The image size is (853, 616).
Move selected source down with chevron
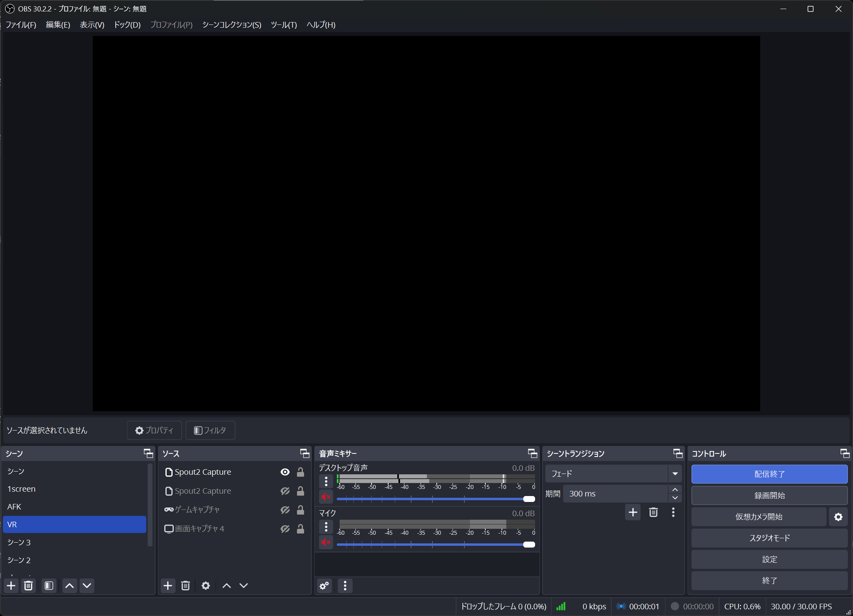pyautogui.click(x=244, y=586)
